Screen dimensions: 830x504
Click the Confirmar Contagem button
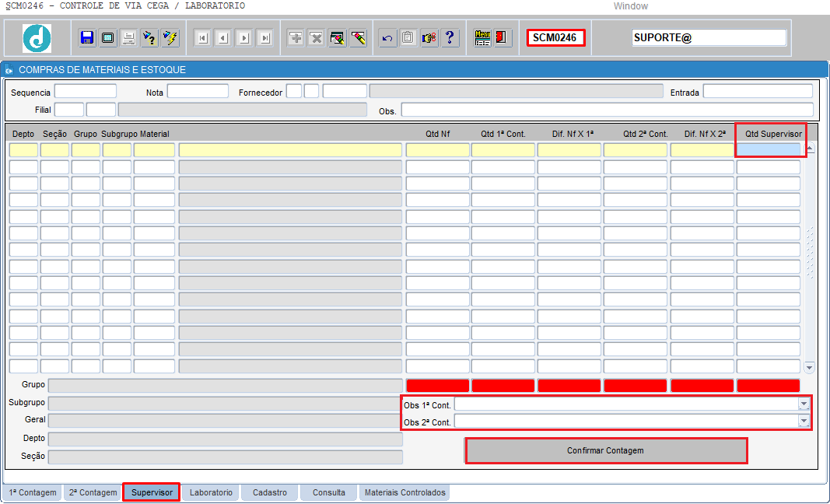point(605,450)
